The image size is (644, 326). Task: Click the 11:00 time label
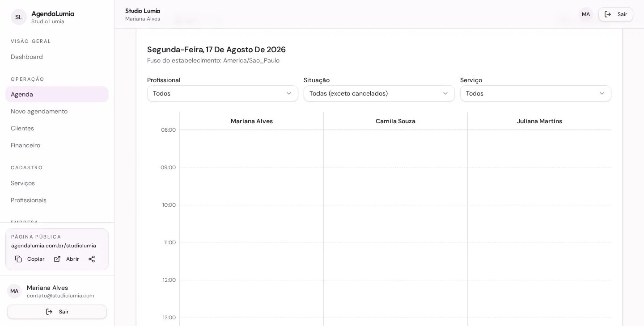click(170, 242)
